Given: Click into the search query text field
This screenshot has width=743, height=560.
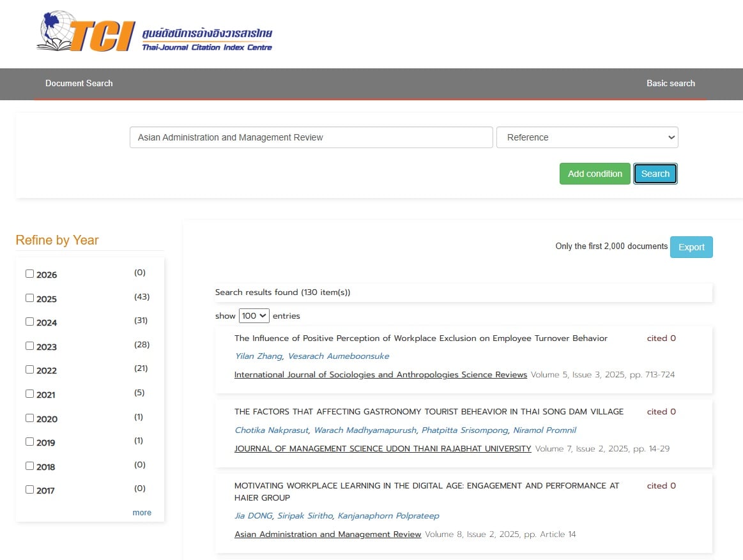Looking at the screenshot, I should click(311, 137).
